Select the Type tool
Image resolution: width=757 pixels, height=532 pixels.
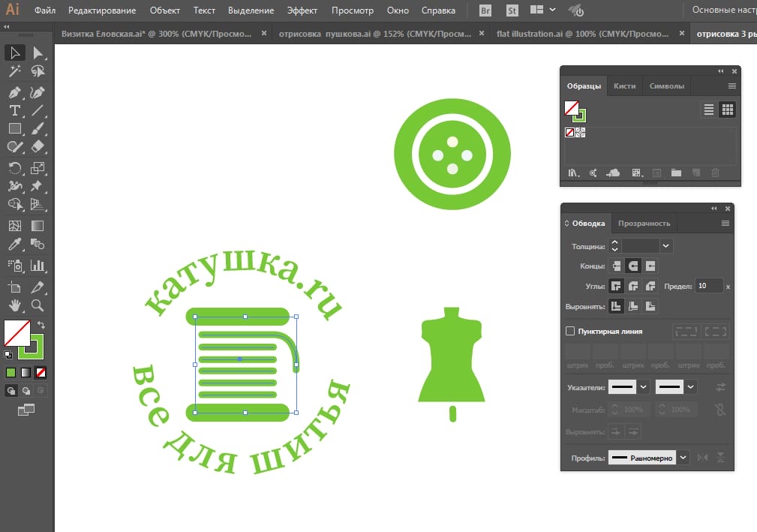[14, 110]
